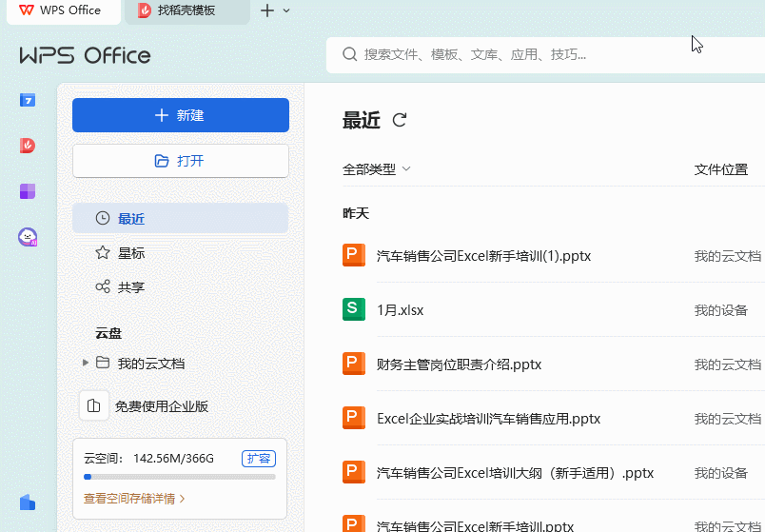Image resolution: width=765 pixels, height=532 pixels.
Task: Click the spreadsheet icon of 1月.xlsx
Action: pyautogui.click(x=354, y=309)
